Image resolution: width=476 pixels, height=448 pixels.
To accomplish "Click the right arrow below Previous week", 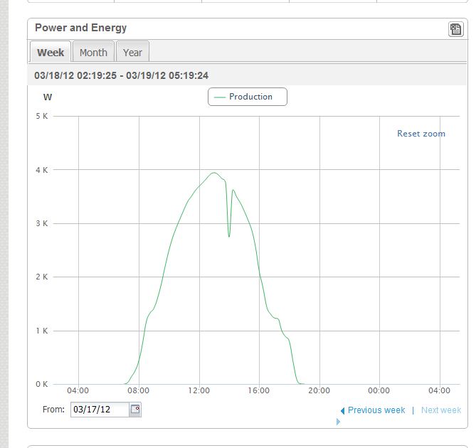I will 338,422.
